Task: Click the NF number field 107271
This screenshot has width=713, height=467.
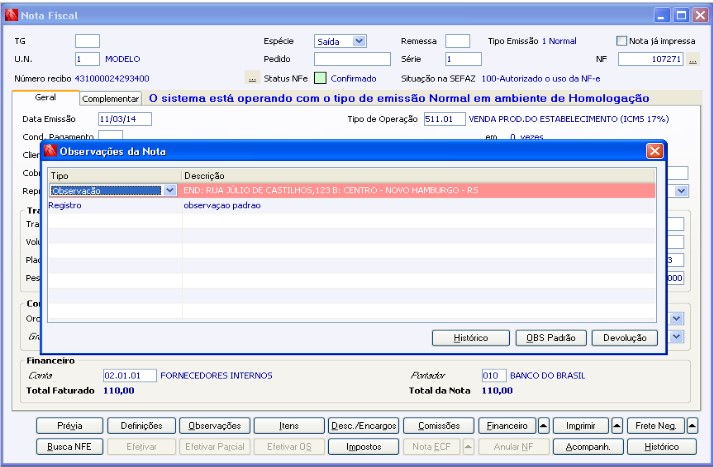Action: click(650, 59)
